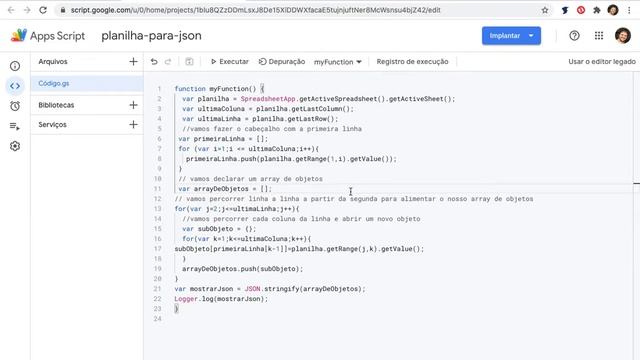640x360 pixels.
Task: Open the browser extensions puzzle icon
Action: point(597,10)
